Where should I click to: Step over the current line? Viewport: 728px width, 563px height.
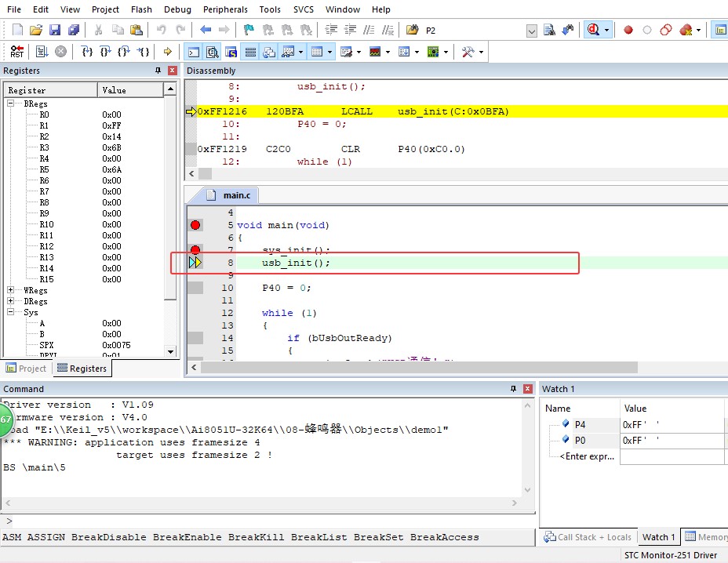click(x=105, y=52)
